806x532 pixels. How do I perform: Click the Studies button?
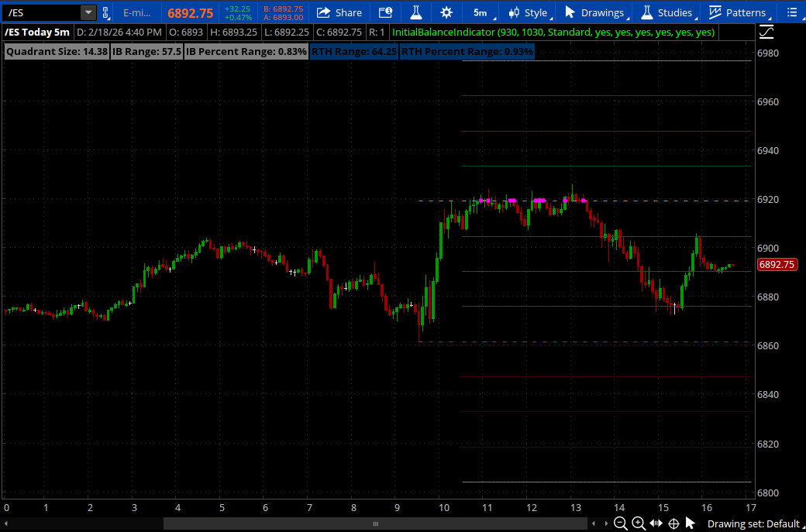tap(666, 12)
